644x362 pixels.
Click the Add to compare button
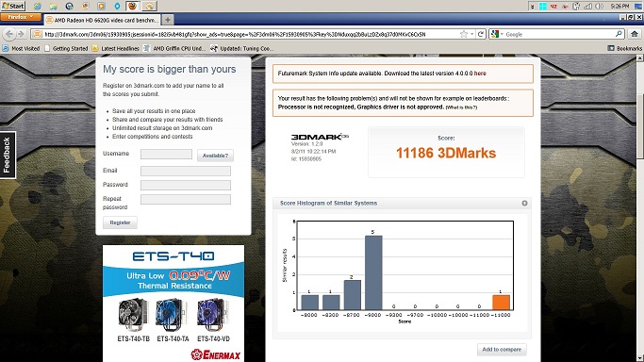click(x=502, y=350)
